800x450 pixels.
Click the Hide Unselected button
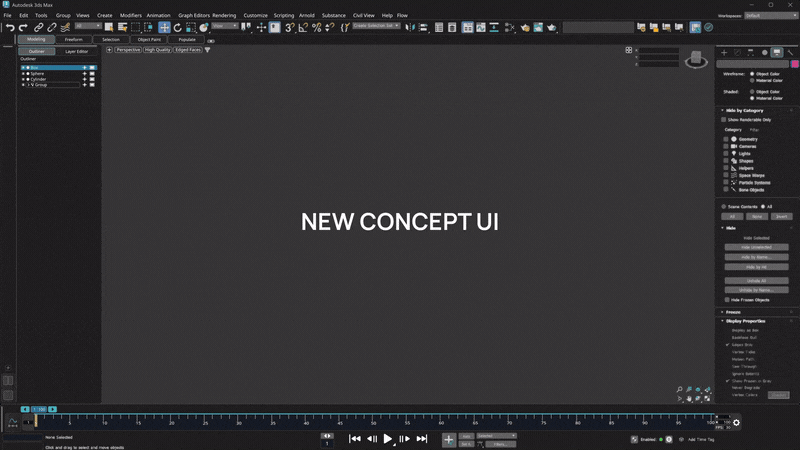(756, 247)
